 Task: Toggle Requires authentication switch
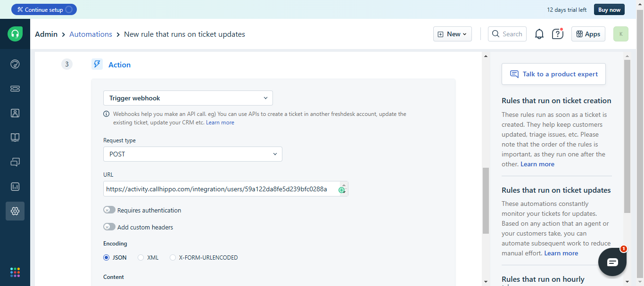click(109, 210)
